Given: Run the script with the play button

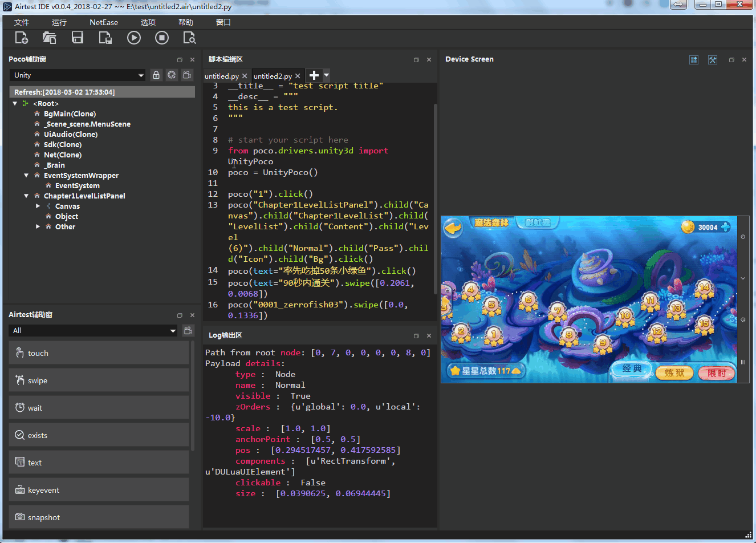Looking at the screenshot, I should click(x=134, y=38).
